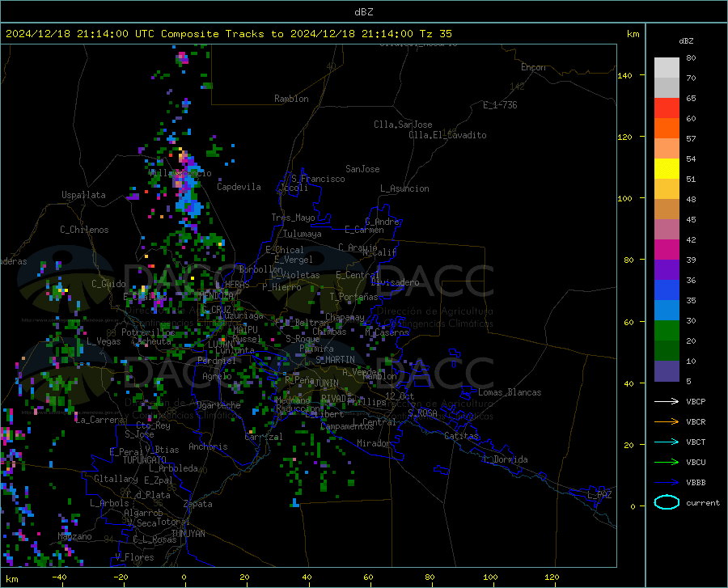
Task: Click the dBZ legend heading
Action: click(686, 40)
